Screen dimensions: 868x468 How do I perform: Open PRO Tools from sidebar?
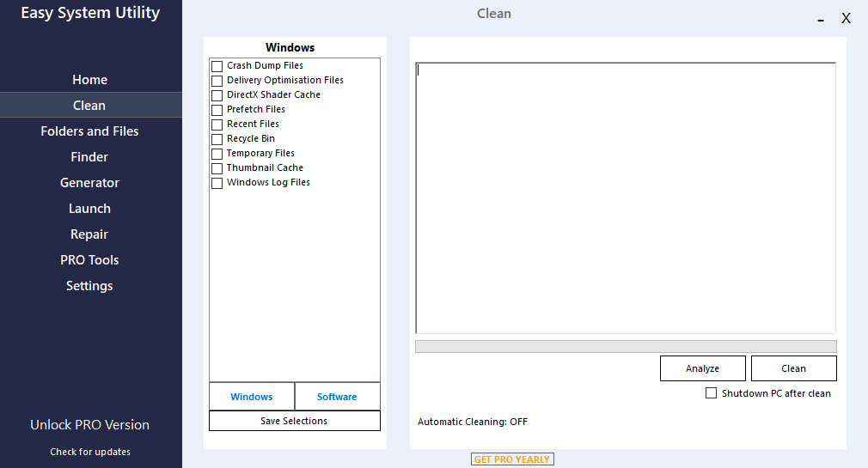pyautogui.click(x=89, y=260)
